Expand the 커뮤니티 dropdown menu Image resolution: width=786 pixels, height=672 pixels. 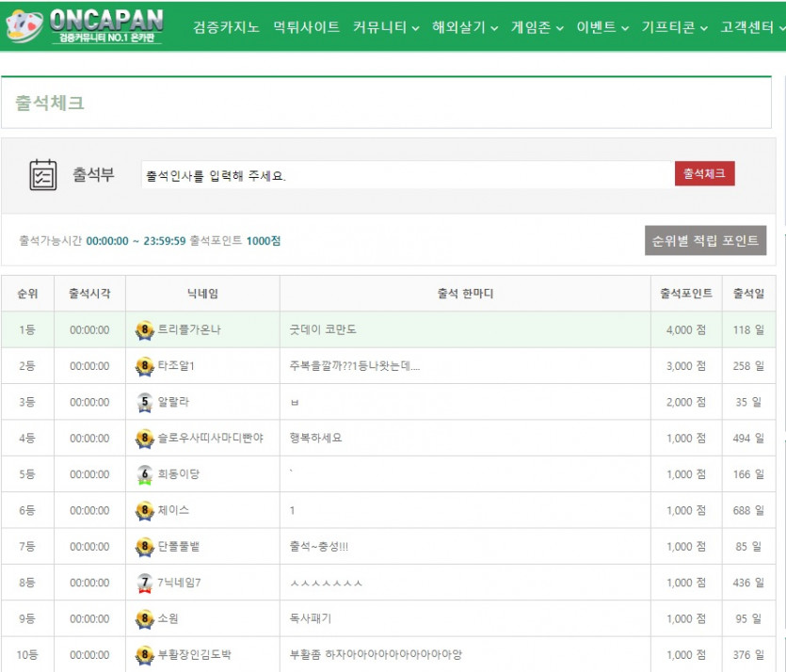(x=386, y=27)
